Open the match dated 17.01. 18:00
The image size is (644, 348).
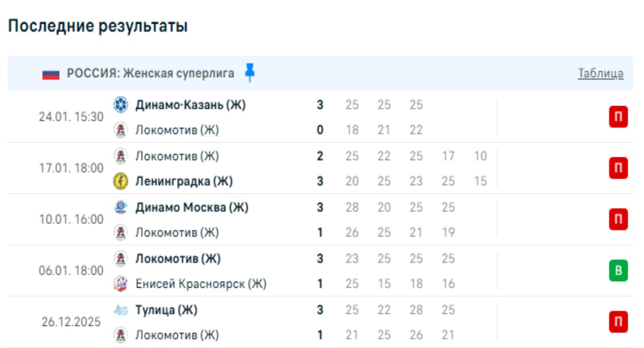pyautogui.click(x=71, y=168)
